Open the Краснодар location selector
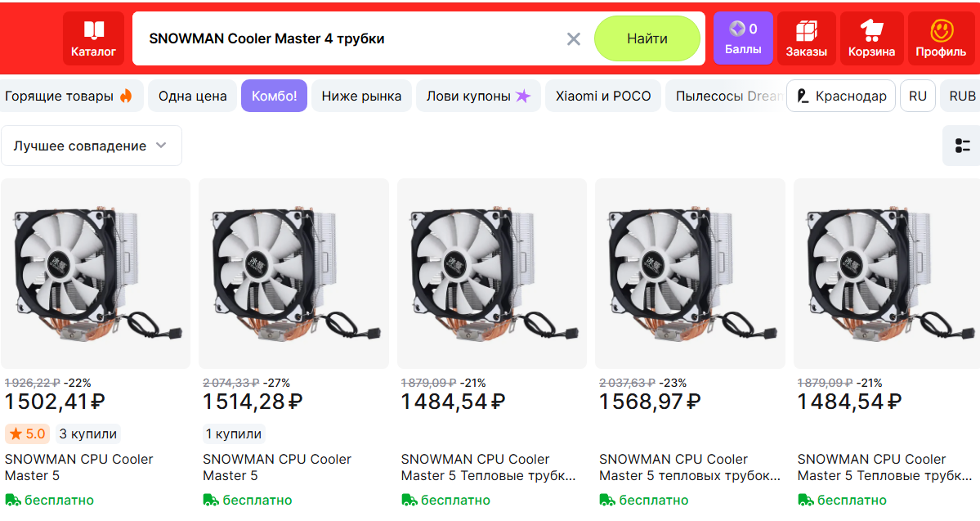The width and height of the screenshot is (980, 521). pos(841,96)
